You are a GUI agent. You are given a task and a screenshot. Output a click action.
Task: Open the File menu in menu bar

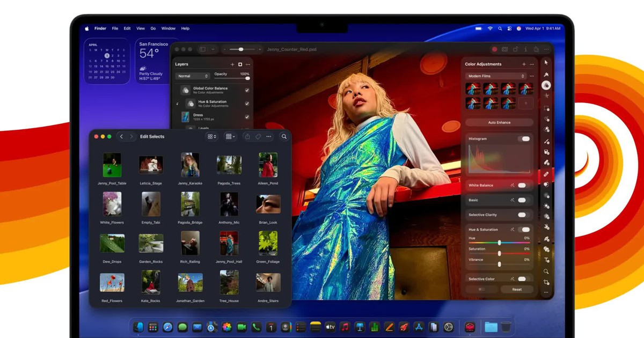click(x=115, y=28)
